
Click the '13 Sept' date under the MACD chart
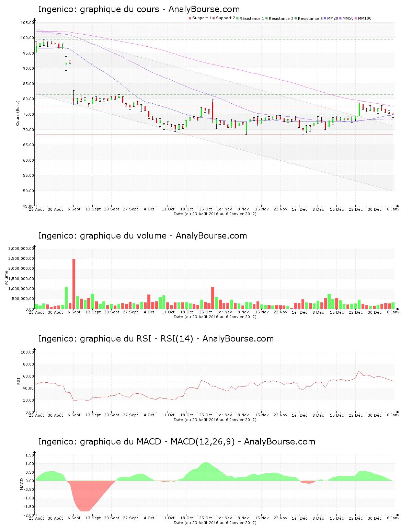(x=93, y=518)
